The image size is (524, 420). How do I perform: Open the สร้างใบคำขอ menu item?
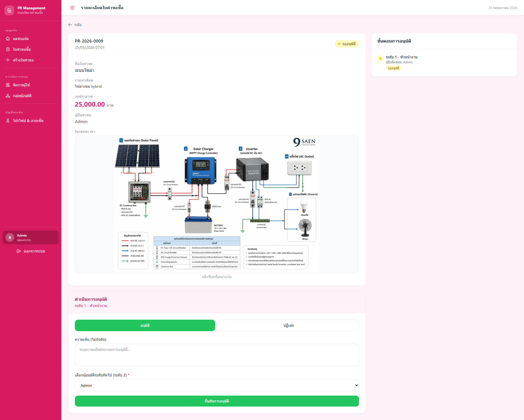click(x=31, y=60)
